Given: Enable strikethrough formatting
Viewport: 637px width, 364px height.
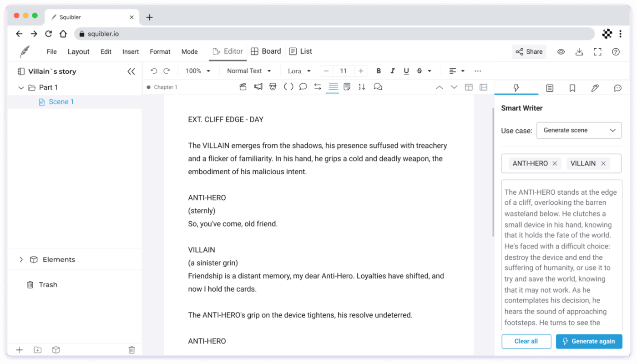Looking at the screenshot, I should tap(419, 71).
